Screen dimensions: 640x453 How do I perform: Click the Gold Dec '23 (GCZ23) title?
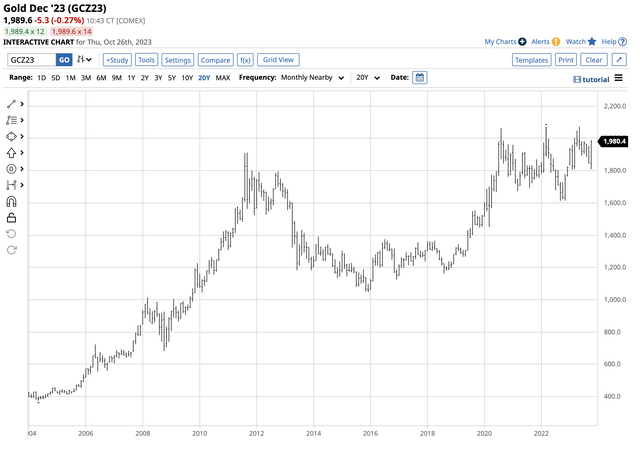tap(55, 8)
